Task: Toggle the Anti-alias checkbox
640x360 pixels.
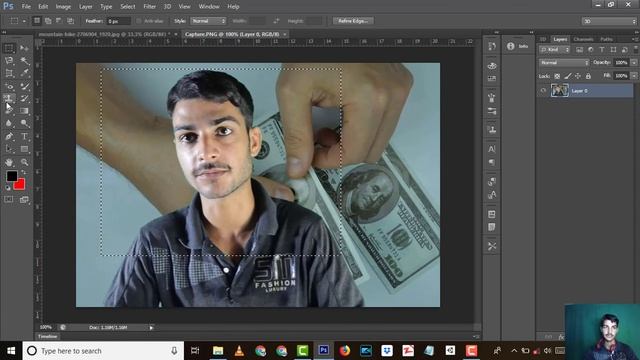Action: (139, 21)
